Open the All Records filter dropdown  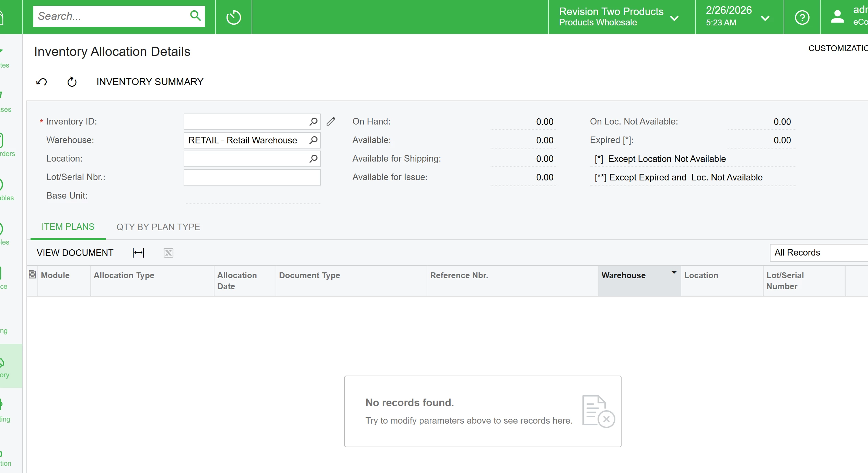click(x=819, y=252)
